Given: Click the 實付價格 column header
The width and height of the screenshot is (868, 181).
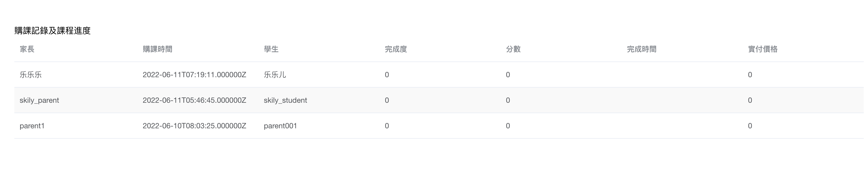Looking at the screenshot, I should (763, 49).
